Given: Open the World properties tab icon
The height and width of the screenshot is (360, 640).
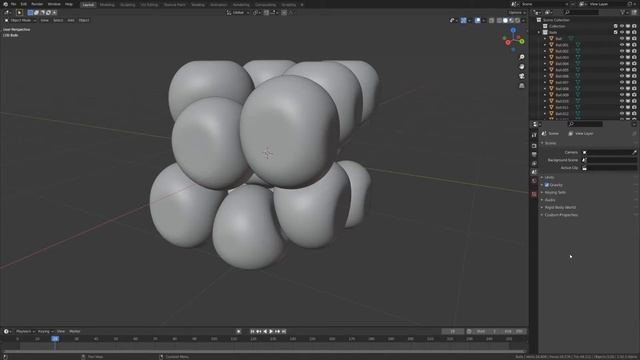Looking at the screenshot, I should pos(534,181).
